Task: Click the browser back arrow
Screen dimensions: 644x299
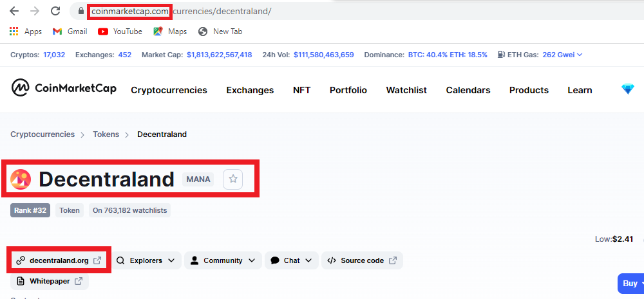Action: click(14, 11)
